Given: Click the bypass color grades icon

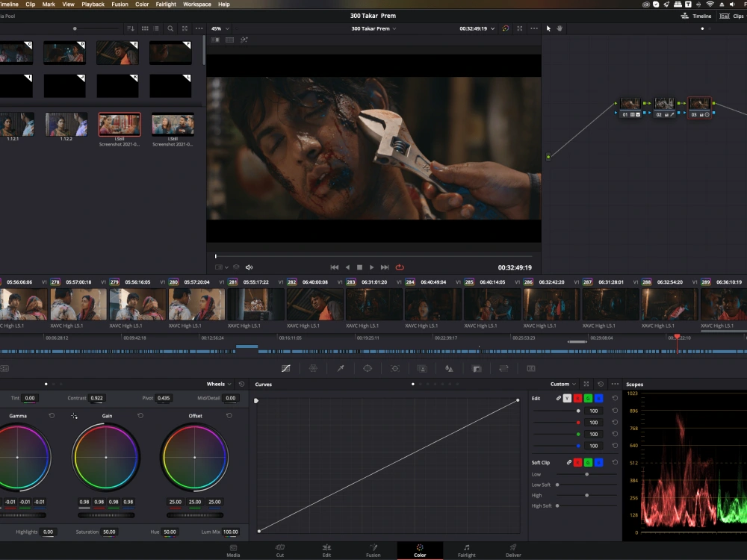Looking at the screenshot, I should coord(506,28).
